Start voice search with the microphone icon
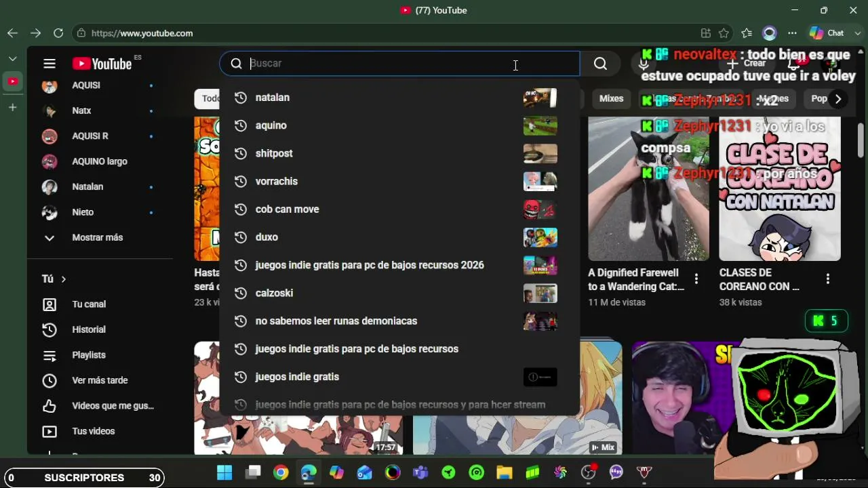 tap(644, 64)
